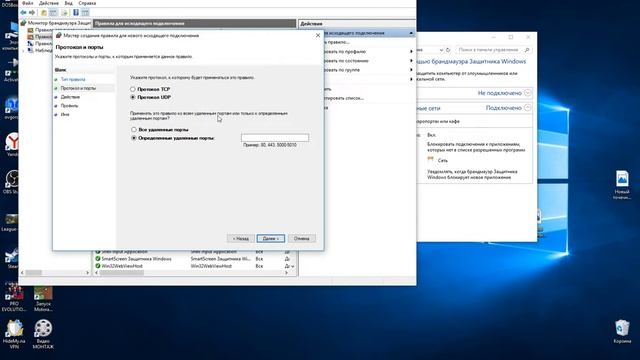
Task: Click the 'Отмена' button in wizard
Action: [x=302, y=238]
